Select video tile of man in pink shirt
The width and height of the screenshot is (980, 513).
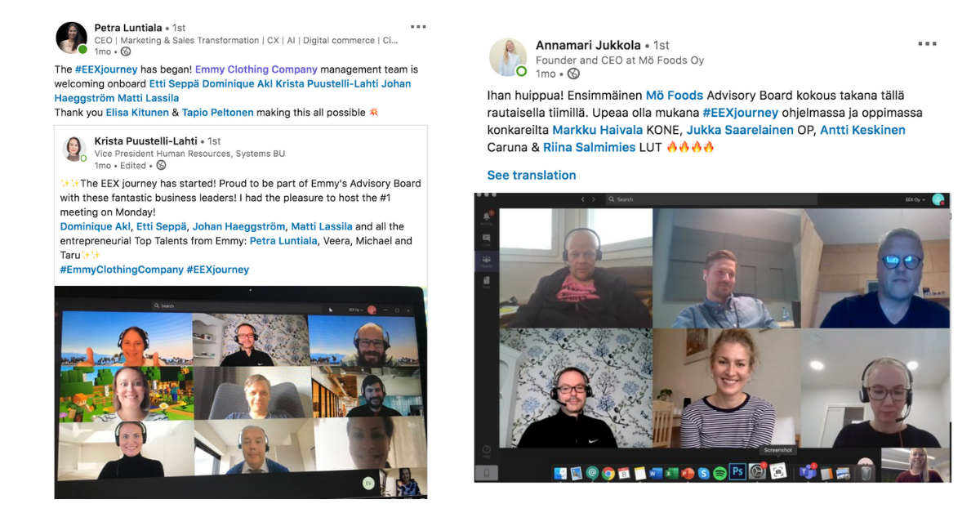click(577, 269)
